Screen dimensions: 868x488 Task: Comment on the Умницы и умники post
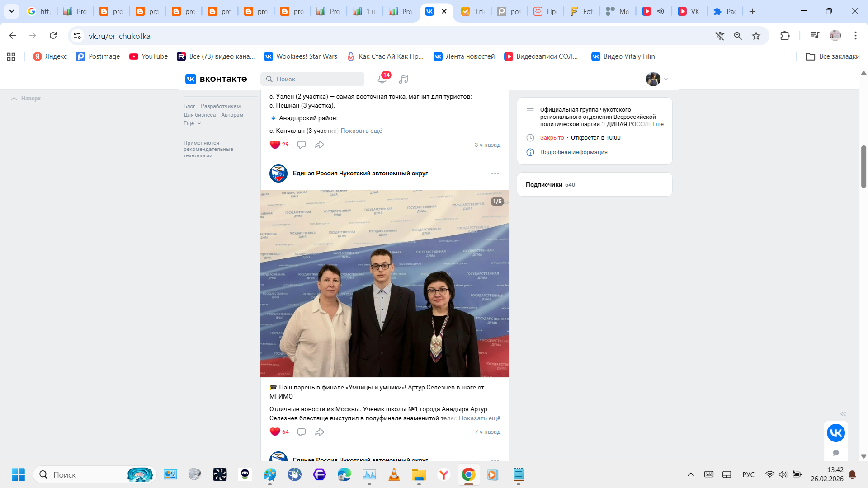[302, 432]
